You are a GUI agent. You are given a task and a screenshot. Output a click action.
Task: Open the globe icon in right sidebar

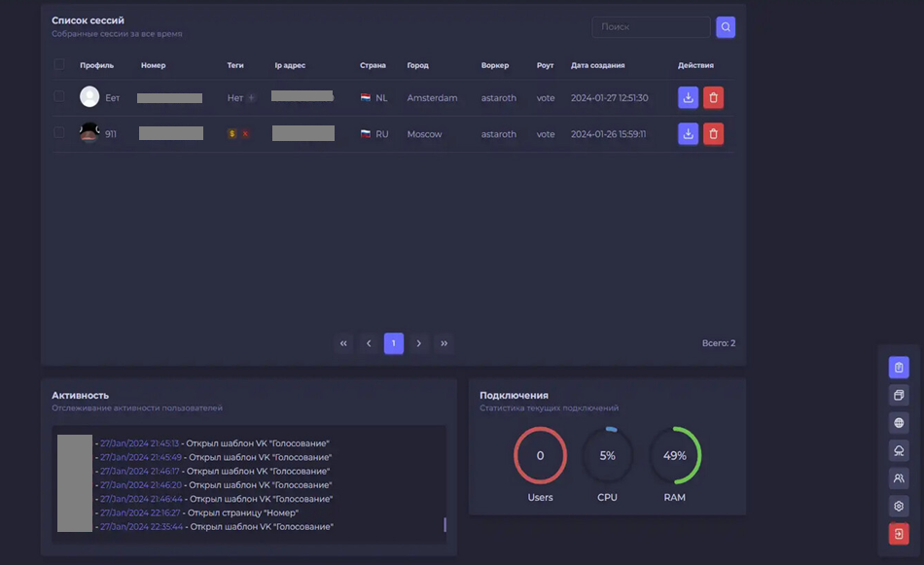[899, 423]
